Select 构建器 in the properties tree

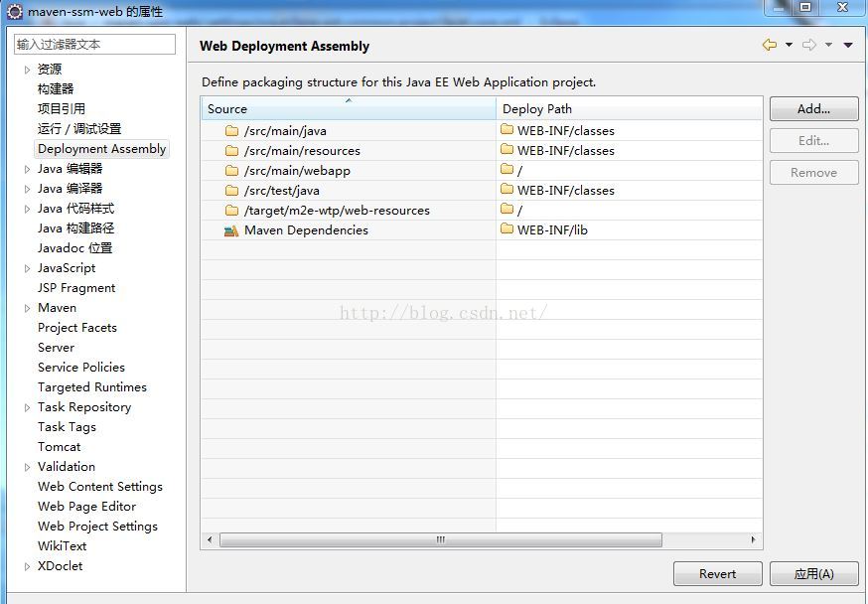point(56,89)
